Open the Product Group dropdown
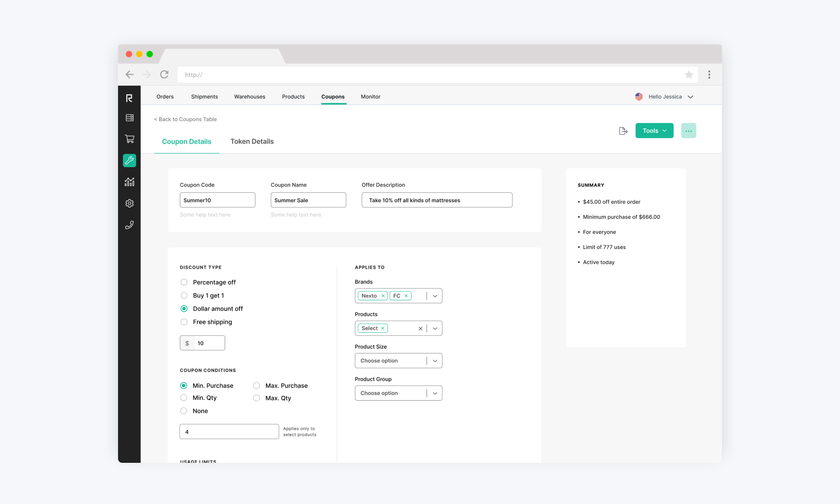Screen dimensions: 840x504 tap(399, 393)
